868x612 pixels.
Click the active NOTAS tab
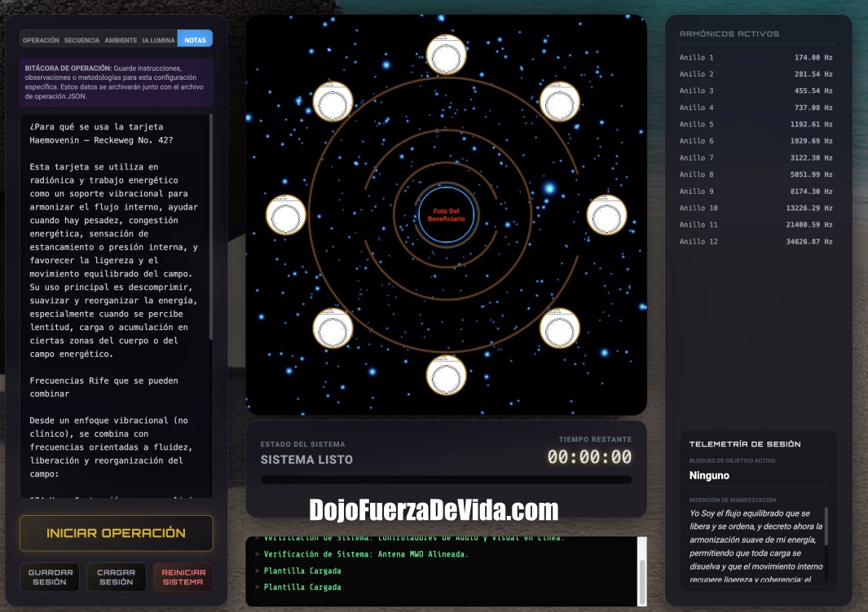click(195, 40)
